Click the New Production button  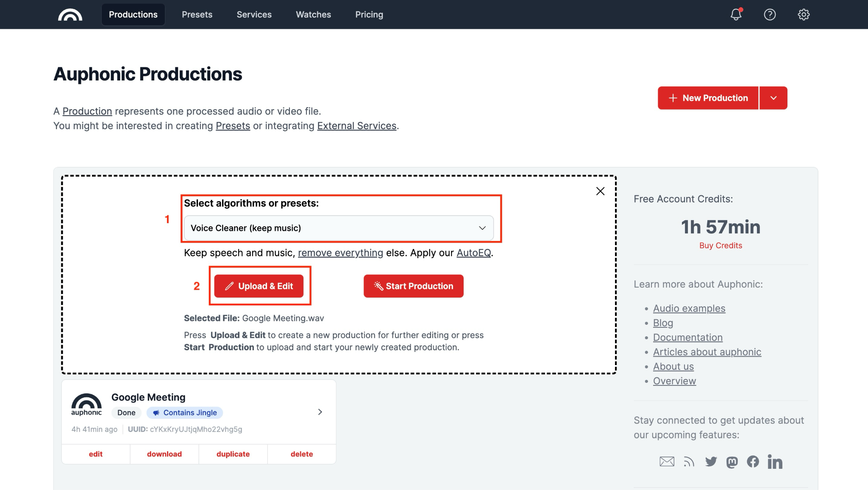click(x=708, y=98)
